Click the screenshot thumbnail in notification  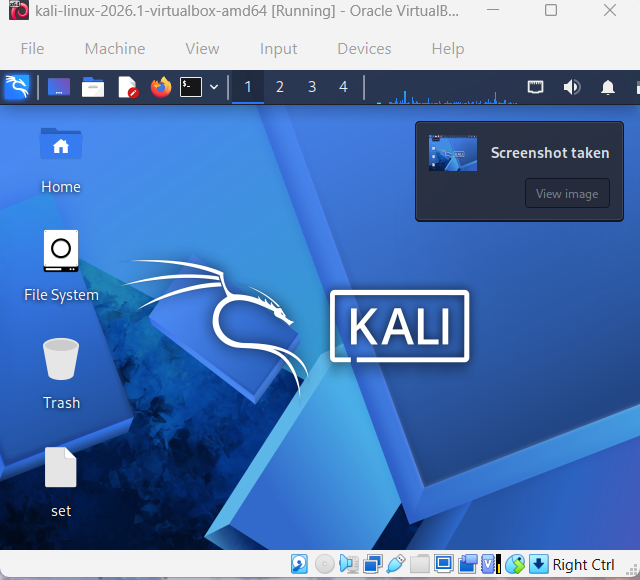click(x=453, y=153)
